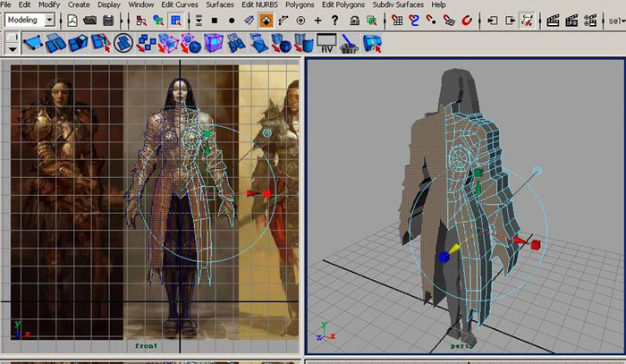Click the Extrude Face shelf icon
The width and height of the screenshot is (626, 364).
point(78,43)
